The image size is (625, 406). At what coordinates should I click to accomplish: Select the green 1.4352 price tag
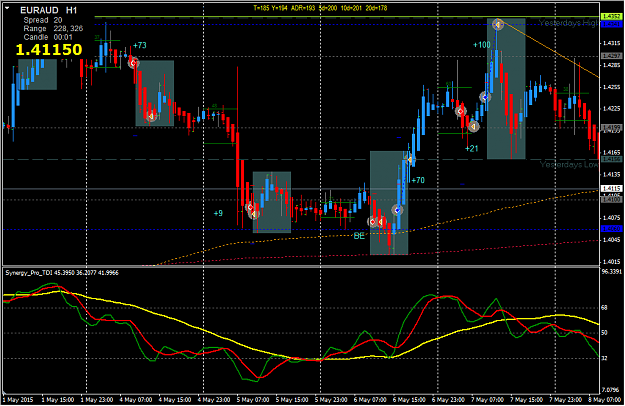pyautogui.click(x=611, y=16)
